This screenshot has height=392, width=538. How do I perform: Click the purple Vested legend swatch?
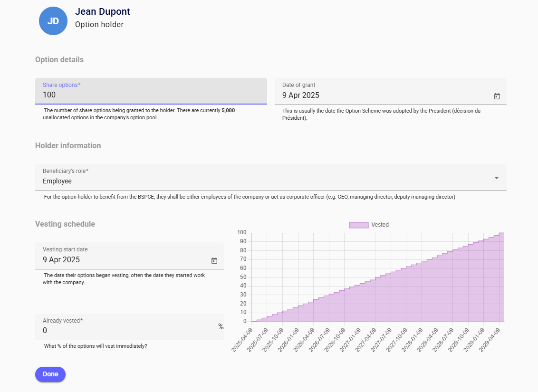pos(358,225)
